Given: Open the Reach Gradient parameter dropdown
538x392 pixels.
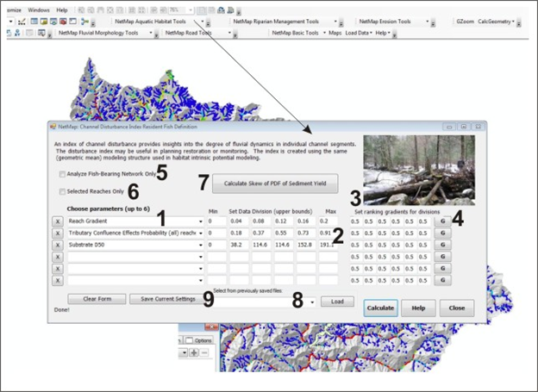Looking at the screenshot, I should (x=201, y=221).
